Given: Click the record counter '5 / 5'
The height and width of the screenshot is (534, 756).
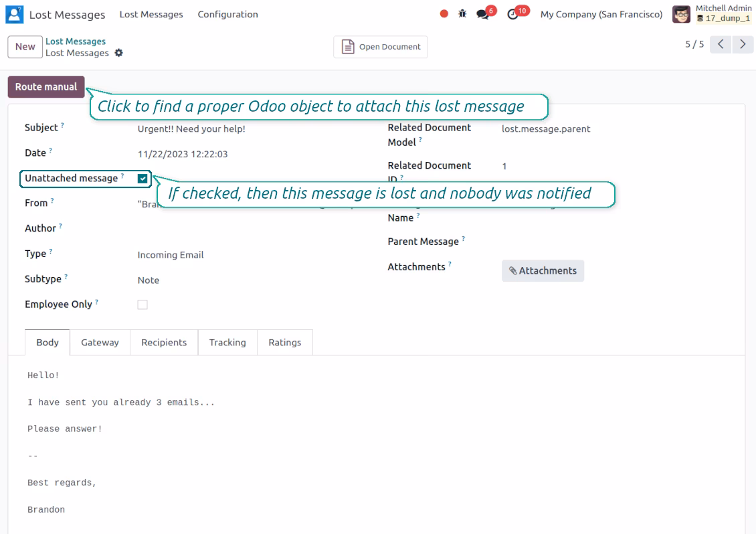Looking at the screenshot, I should [694, 44].
